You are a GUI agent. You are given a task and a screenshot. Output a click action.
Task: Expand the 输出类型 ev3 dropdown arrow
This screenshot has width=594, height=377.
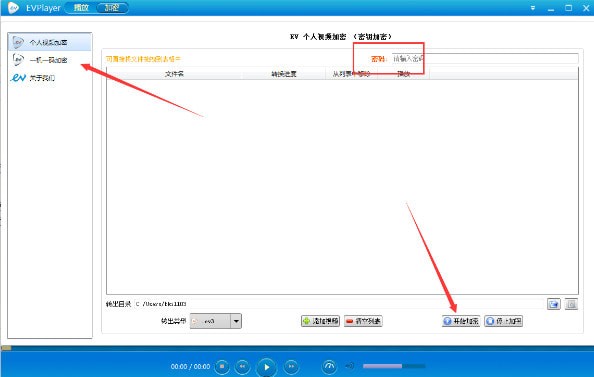(236, 321)
